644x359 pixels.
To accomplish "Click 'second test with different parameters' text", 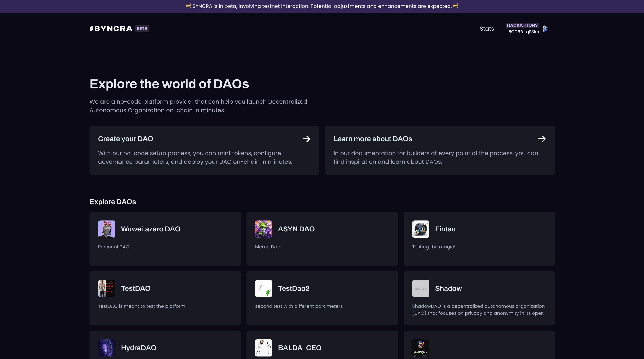I will pos(299,306).
